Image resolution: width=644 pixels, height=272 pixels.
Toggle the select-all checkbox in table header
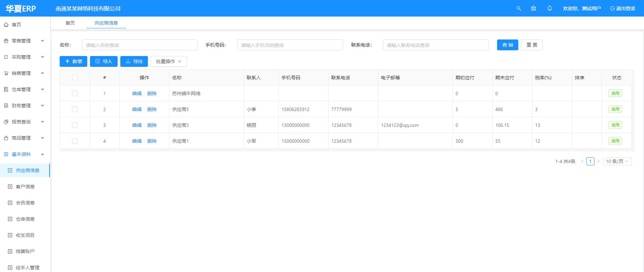point(75,78)
